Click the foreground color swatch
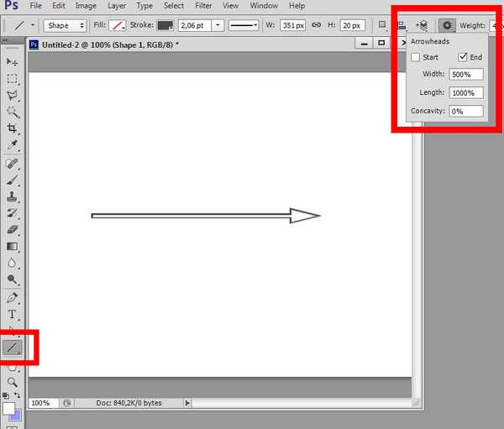 point(8,409)
